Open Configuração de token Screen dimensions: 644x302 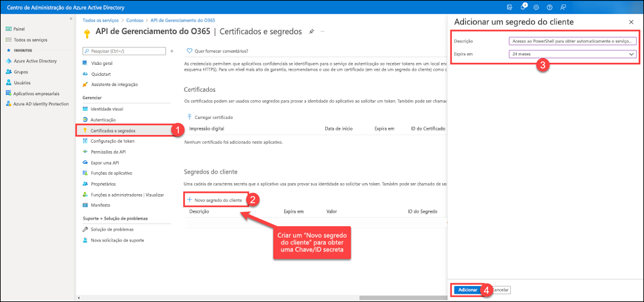click(112, 141)
